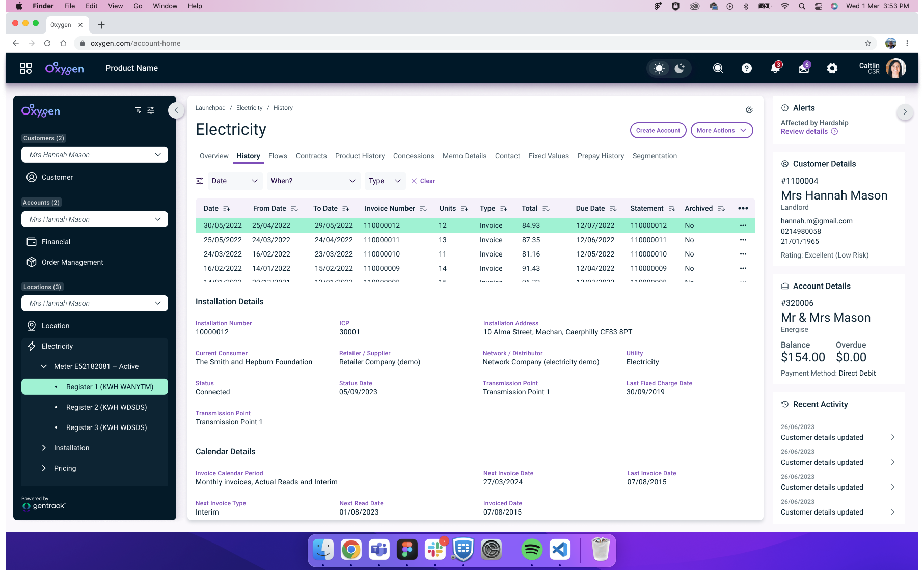Open the More Actions dropdown

click(721, 131)
